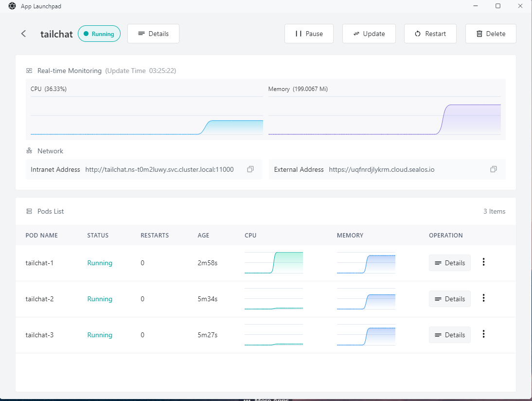This screenshot has height=401, width=532.
Task: Open app Details next to Running status
Action: (153, 34)
